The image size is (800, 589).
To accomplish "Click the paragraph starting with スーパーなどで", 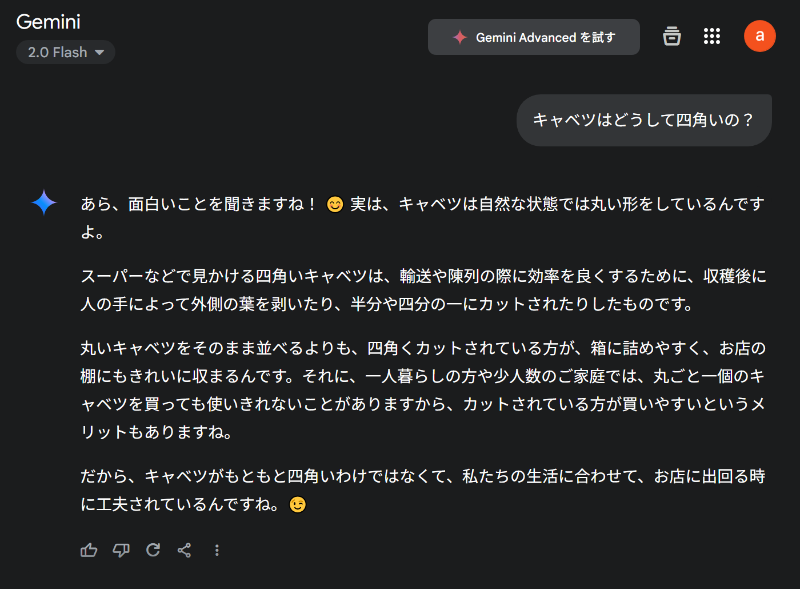I will pos(423,290).
